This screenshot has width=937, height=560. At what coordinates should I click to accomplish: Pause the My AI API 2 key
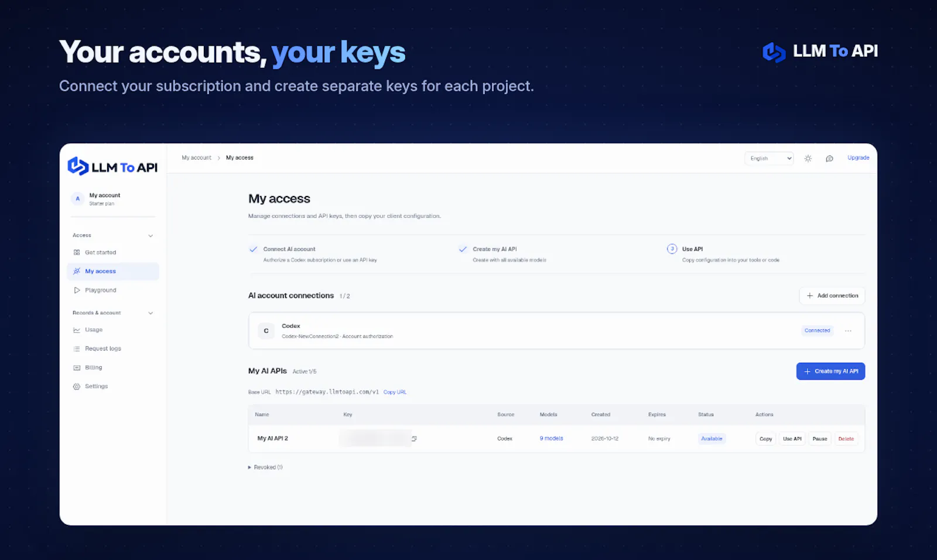click(x=820, y=438)
